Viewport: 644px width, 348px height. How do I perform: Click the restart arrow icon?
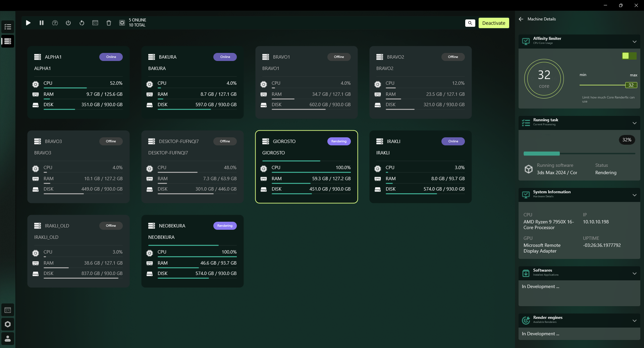82,23
